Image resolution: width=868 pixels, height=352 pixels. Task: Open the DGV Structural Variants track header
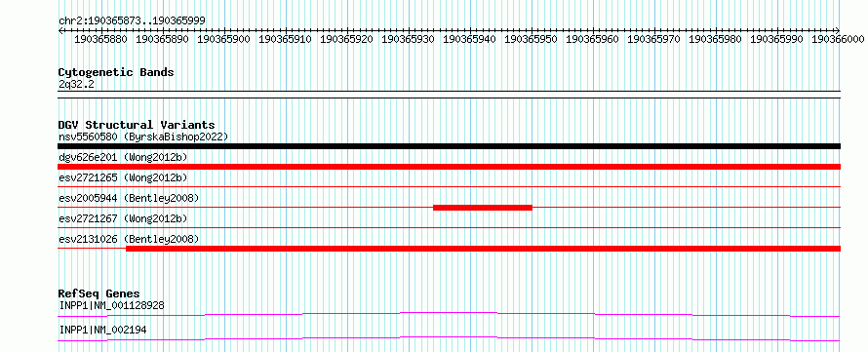pyautogui.click(x=137, y=125)
